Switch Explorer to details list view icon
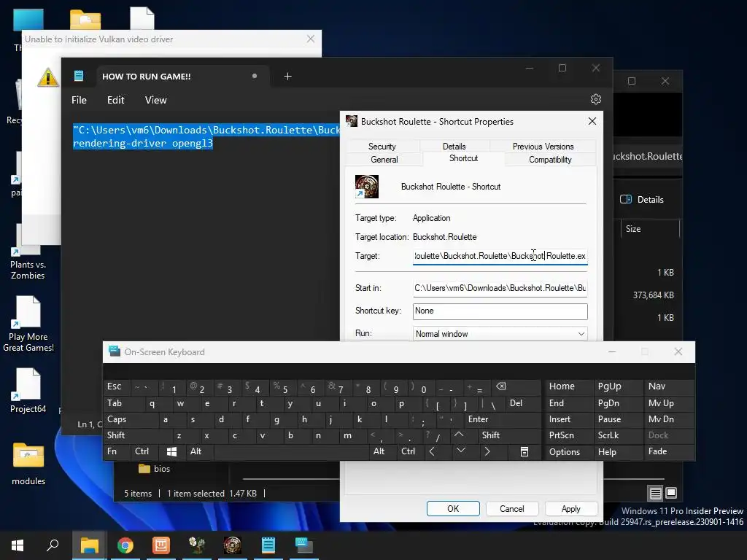 tap(656, 494)
